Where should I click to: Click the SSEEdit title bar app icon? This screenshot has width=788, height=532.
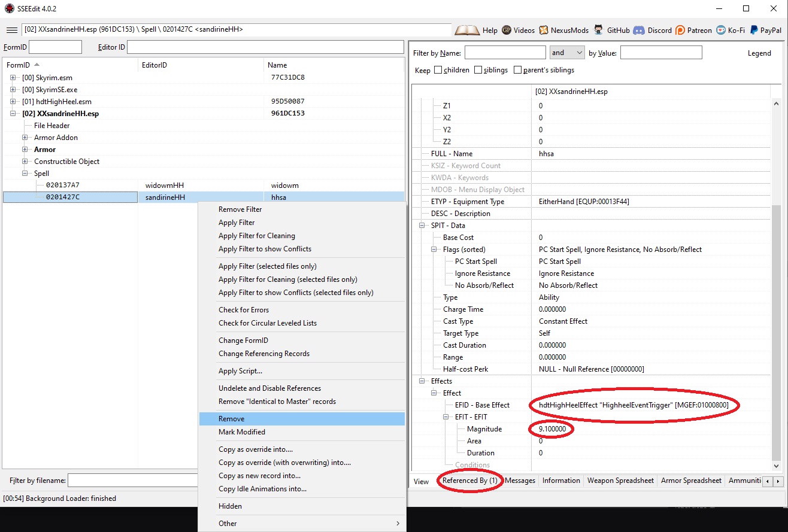tap(9, 8)
